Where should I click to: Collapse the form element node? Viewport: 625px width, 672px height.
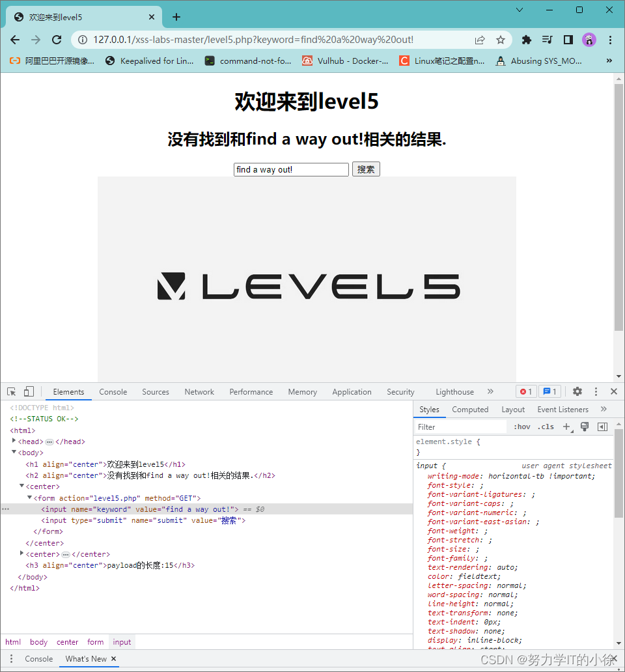(x=29, y=497)
